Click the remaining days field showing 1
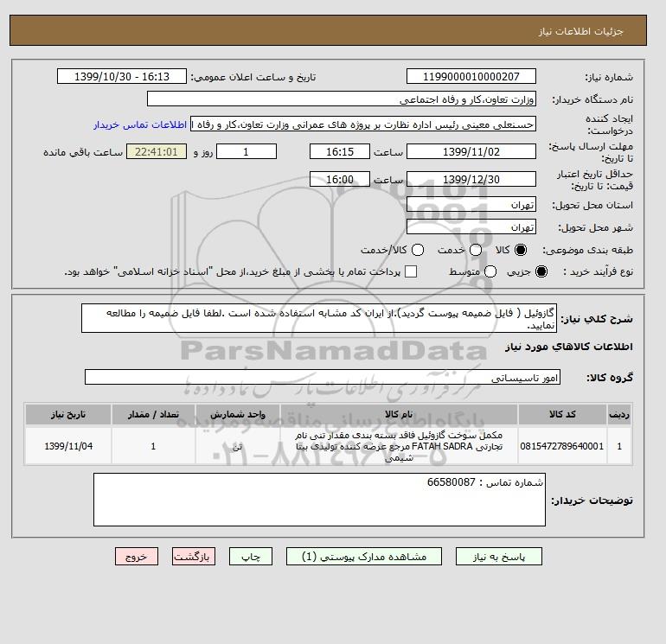 [247, 151]
